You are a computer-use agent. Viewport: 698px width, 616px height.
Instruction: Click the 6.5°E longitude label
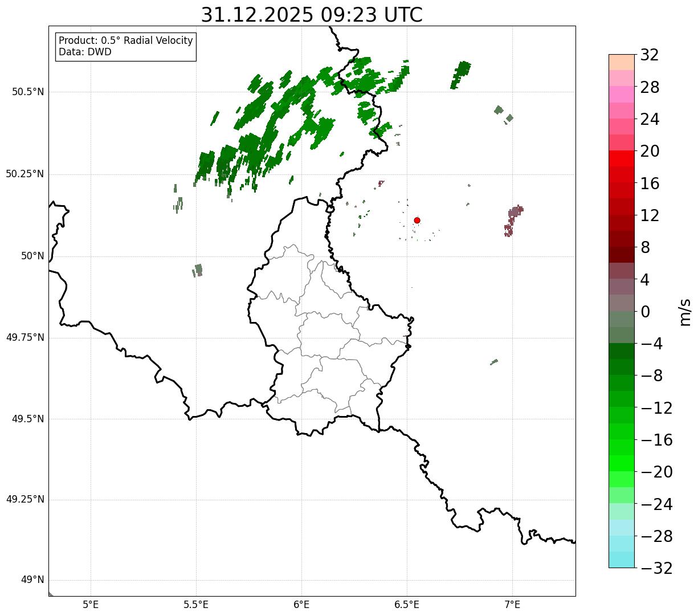coord(407,605)
